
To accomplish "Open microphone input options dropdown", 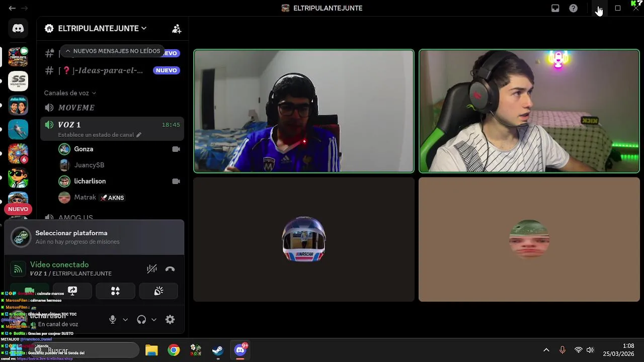I will coord(125,320).
